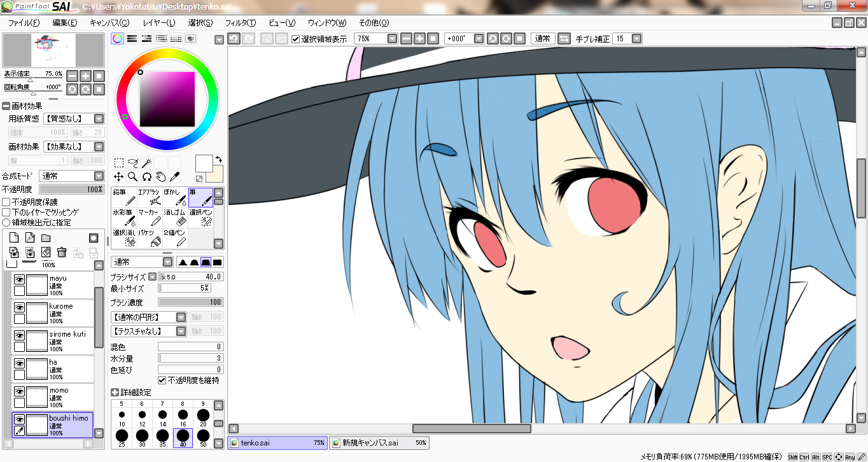The height and width of the screenshot is (462, 868).
Task: Select the バケツ bucket fill tool
Action: tap(150, 238)
